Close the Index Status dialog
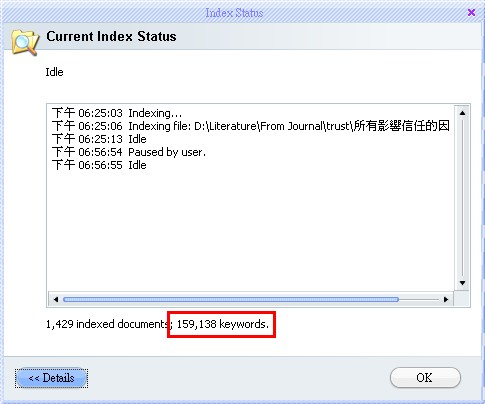 coord(471,12)
